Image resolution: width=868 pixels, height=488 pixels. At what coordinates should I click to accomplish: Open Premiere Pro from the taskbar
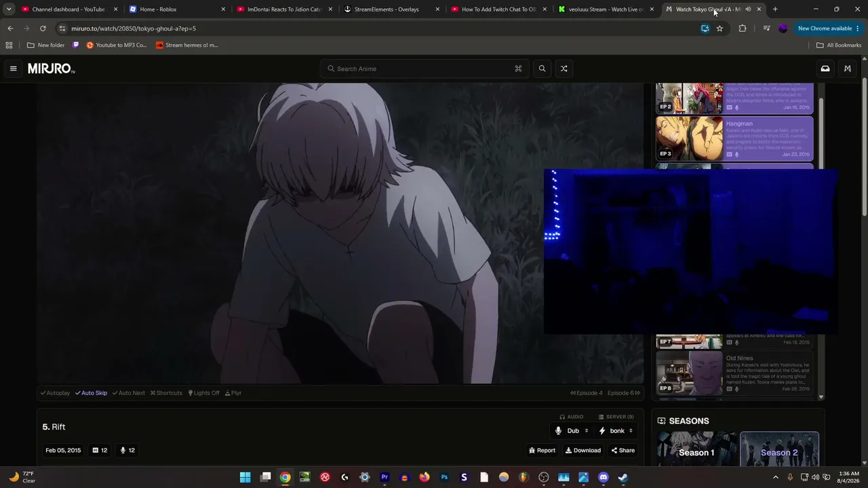click(x=384, y=477)
